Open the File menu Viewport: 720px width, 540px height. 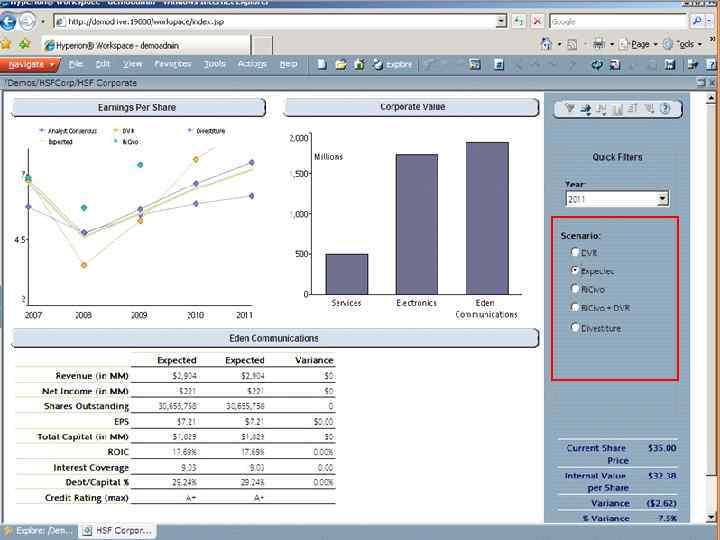coord(76,64)
